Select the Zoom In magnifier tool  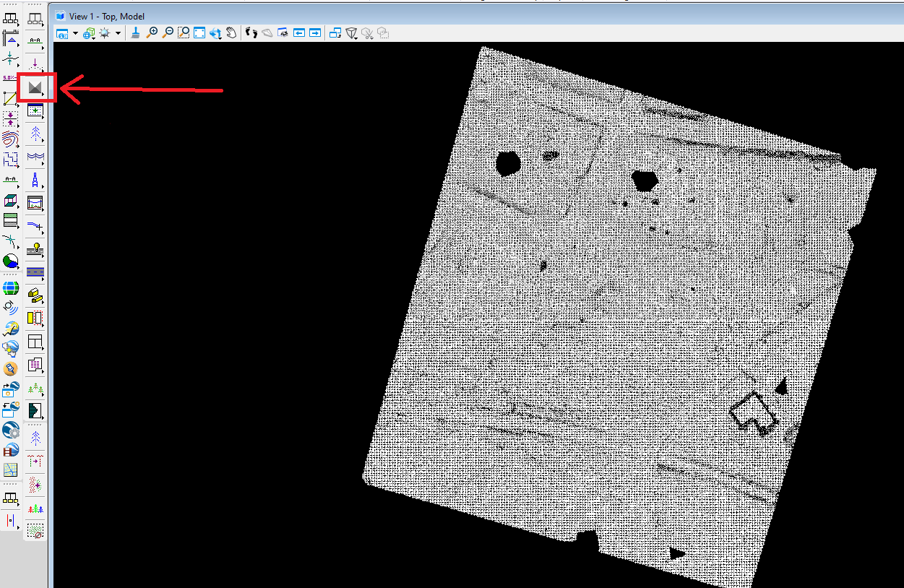coord(152,33)
